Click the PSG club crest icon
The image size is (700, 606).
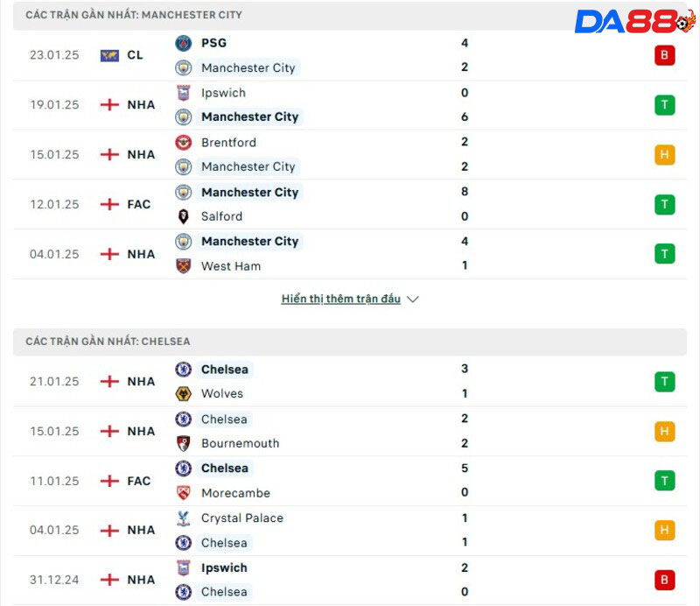(183, 43)
